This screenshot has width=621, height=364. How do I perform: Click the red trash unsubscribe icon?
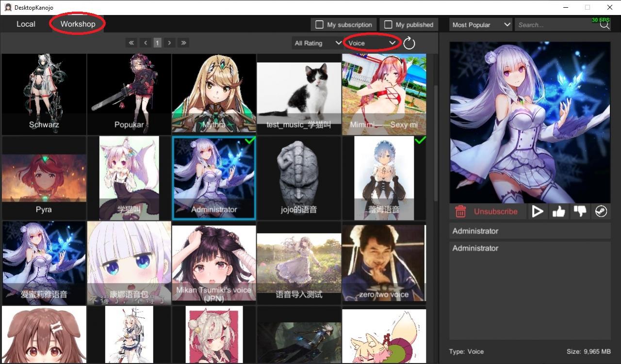pos(460,211)
